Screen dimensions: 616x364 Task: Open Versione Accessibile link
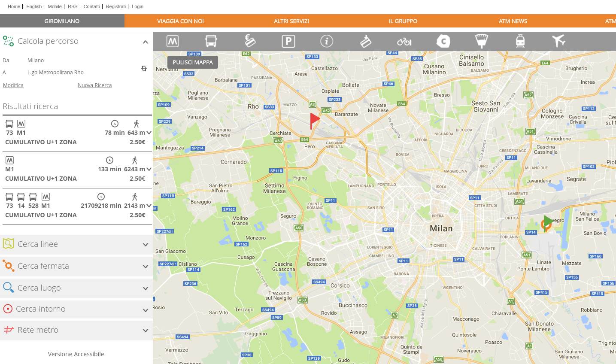tap(76, 354)
